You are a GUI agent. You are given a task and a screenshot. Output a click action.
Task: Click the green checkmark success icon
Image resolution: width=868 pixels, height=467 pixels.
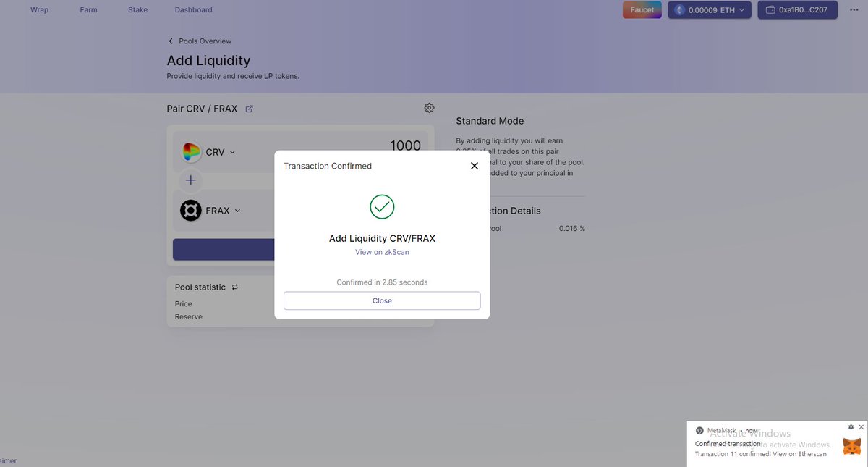[382, 206]
